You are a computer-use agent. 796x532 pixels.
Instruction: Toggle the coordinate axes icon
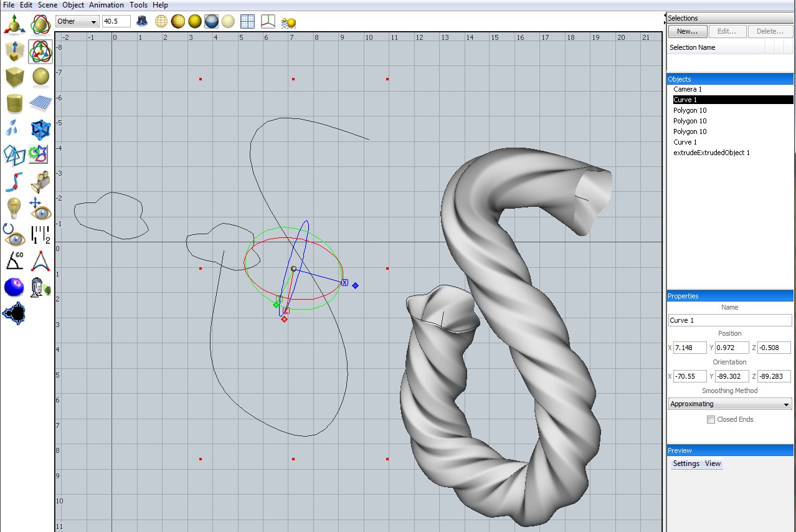268,21
